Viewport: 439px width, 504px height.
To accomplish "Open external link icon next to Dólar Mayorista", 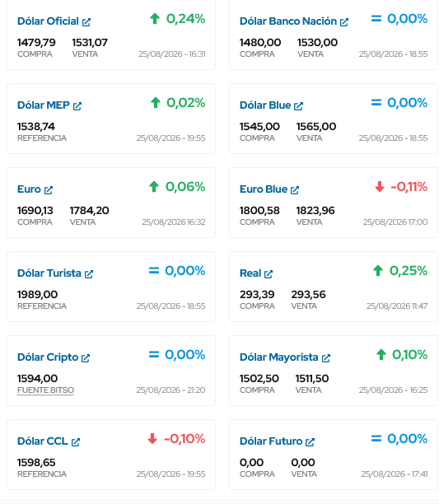I will coord(326,358).
